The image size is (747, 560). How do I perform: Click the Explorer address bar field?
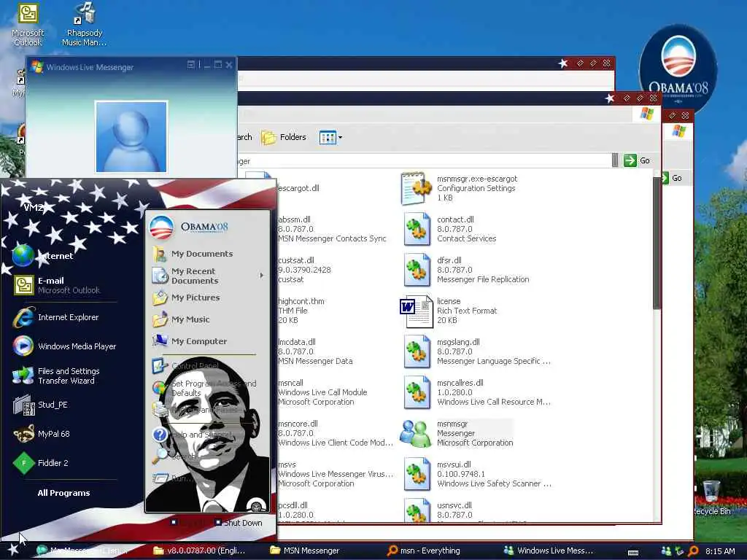[x=424, y=161]
